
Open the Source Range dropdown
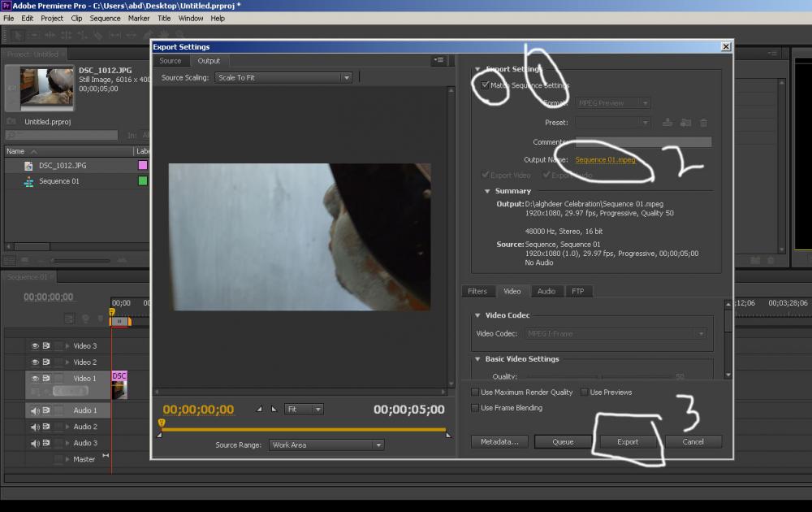coord(326,445)
